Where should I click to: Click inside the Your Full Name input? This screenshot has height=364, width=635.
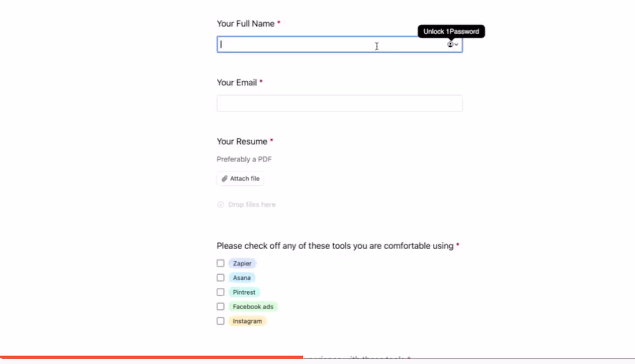coord(317,44)
